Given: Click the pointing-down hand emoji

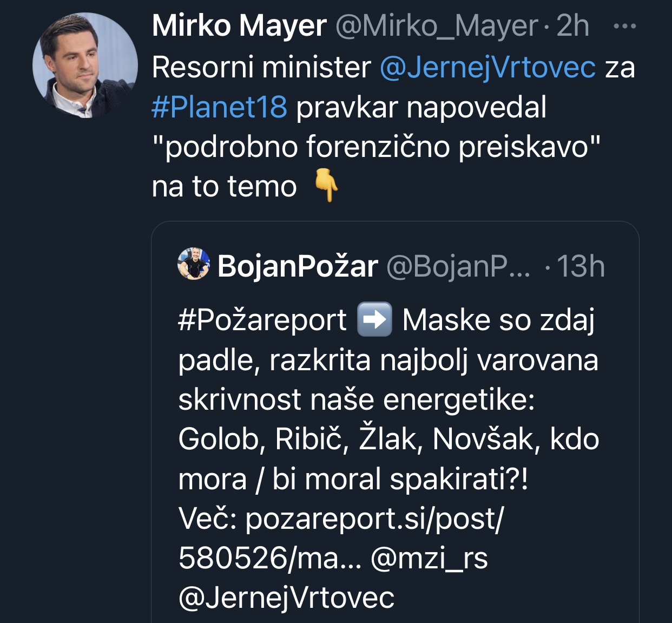Looking at the screenshot, I should click(327, 186).
